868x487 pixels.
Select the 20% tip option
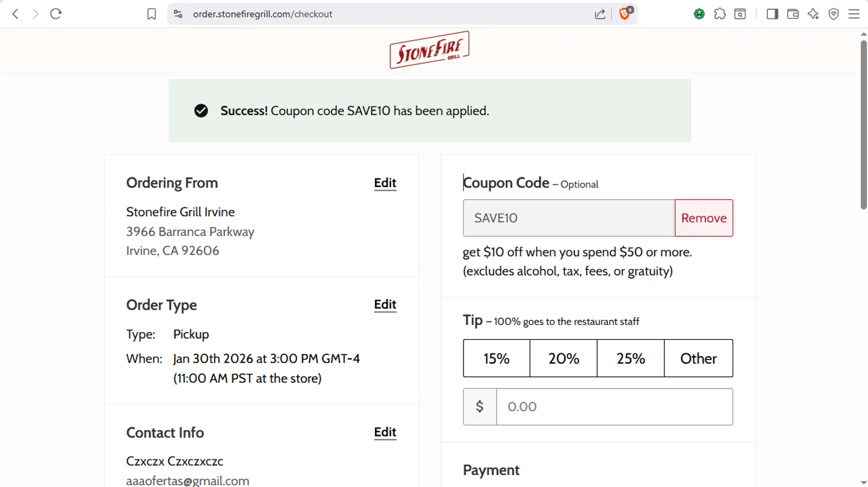pos(564,358)
